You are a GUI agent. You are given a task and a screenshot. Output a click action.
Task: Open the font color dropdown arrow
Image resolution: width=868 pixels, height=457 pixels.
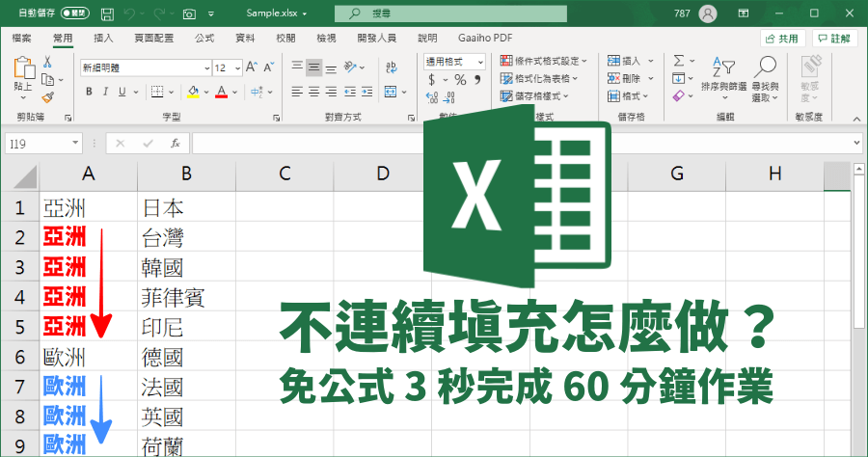pos(235,93)
